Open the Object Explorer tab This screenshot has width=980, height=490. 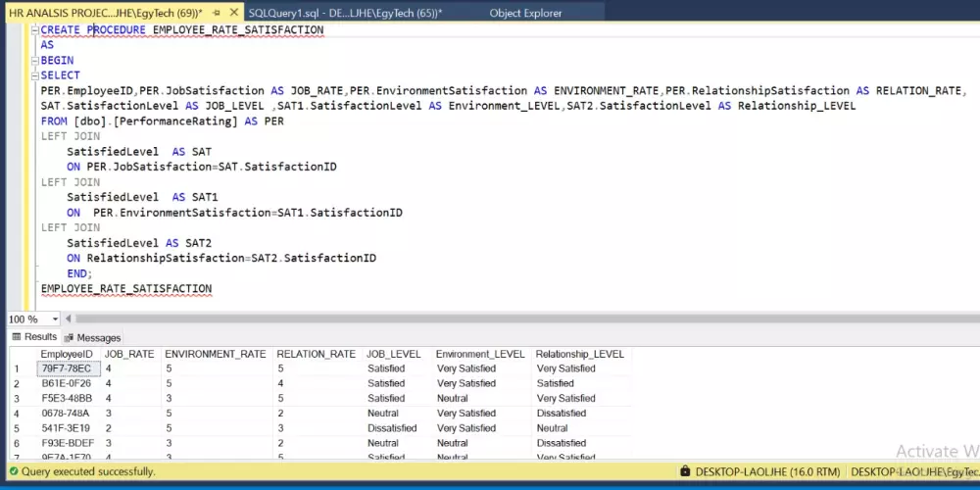525,13
